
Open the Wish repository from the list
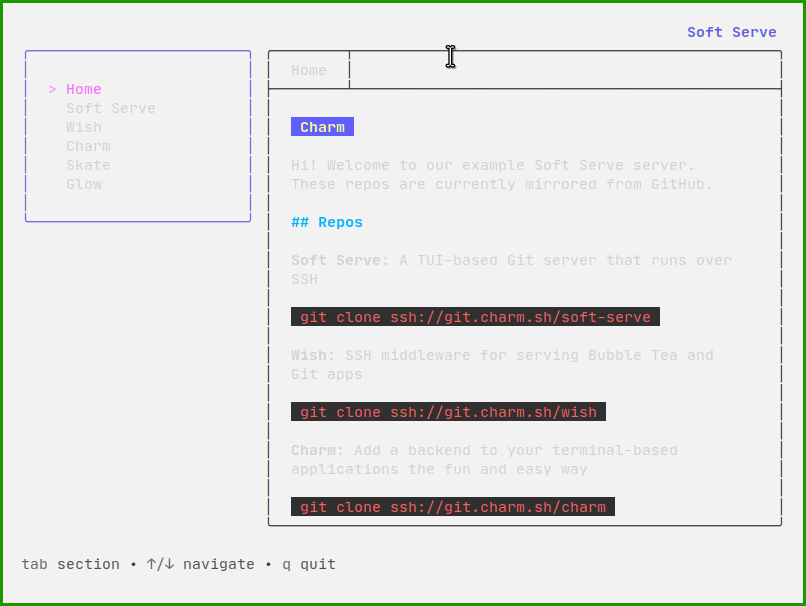[x=83, y=127]
